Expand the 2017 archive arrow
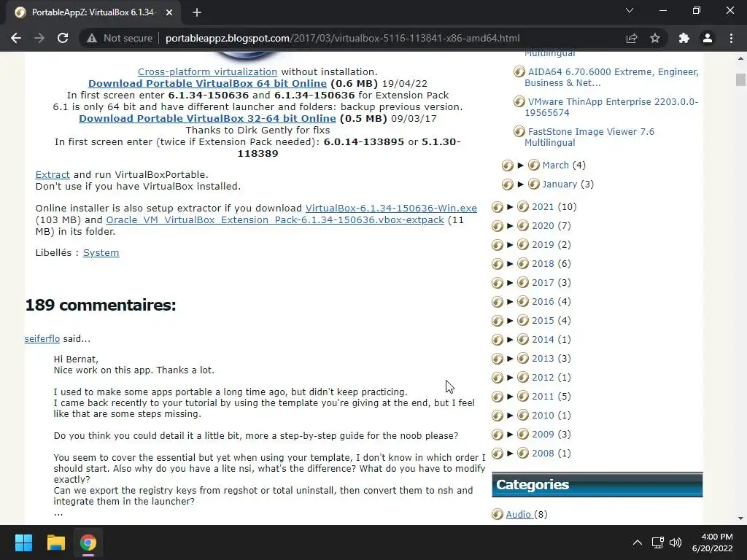Image resolution: width=747 pixels, height=560 pixels. [510, 283]
